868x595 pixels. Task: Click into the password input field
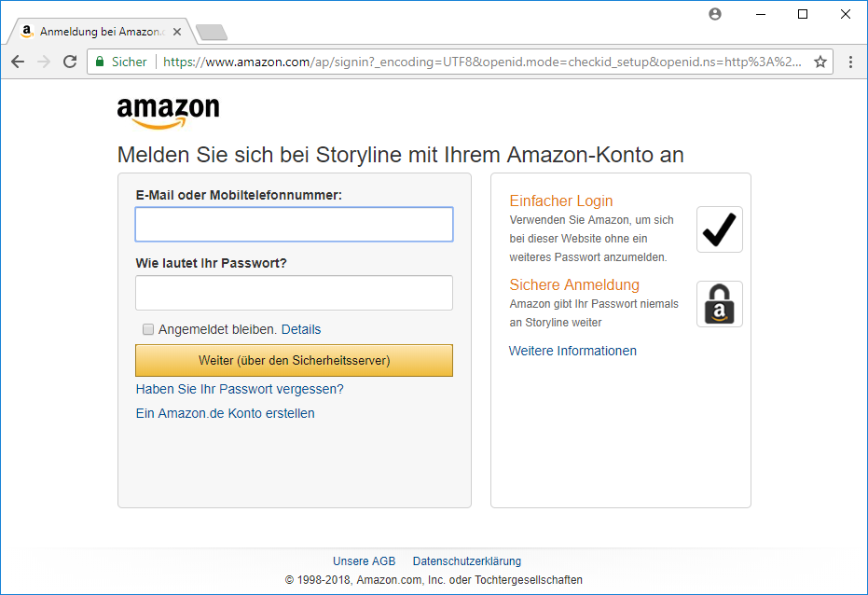point(294,293)
